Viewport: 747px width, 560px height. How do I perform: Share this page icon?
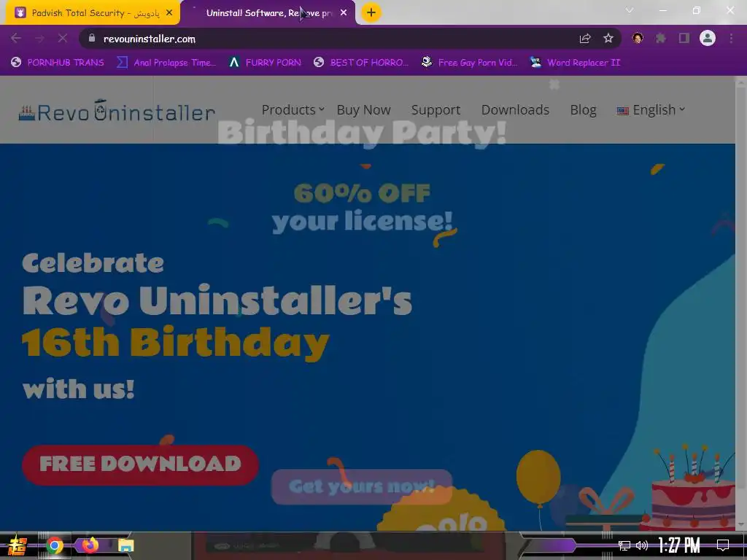(585, 39)
